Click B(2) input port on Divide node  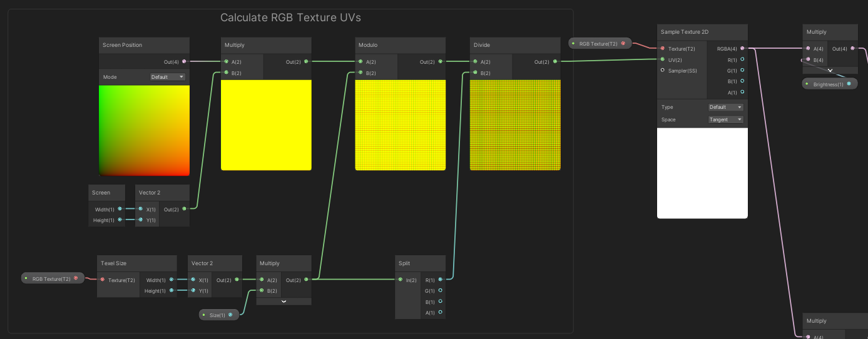tap(475, 73)
